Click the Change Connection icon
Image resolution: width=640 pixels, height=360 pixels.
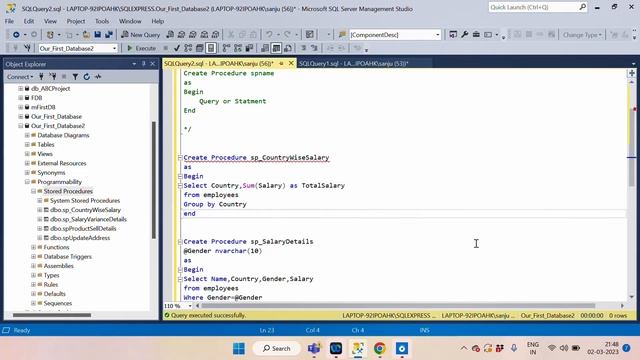(x=27, y=48)
